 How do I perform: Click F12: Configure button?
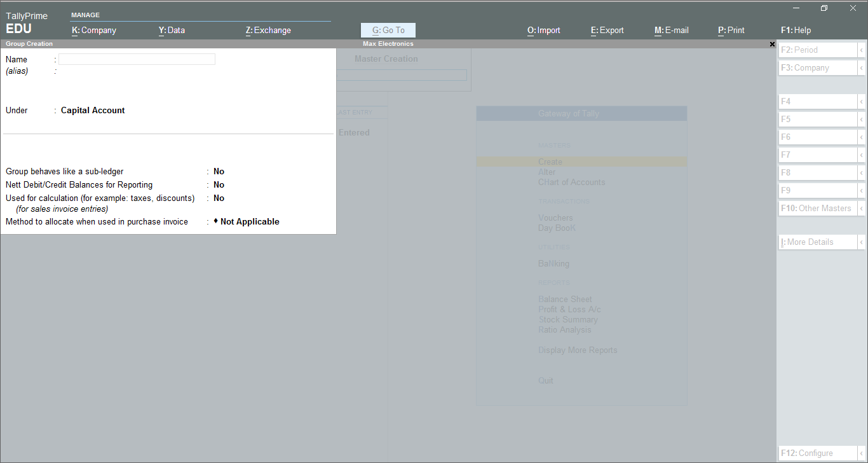click(818, 453)
